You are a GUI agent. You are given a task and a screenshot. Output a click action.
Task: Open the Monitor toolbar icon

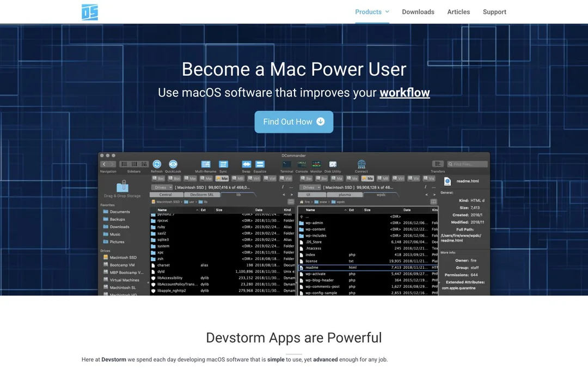[316, 164]
